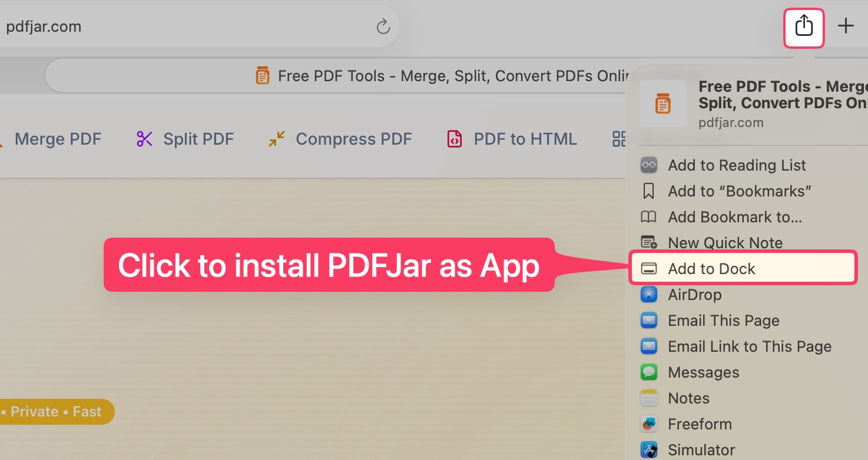
Task: Click the Compress PDF arrows icon
Action: (276, 139)
